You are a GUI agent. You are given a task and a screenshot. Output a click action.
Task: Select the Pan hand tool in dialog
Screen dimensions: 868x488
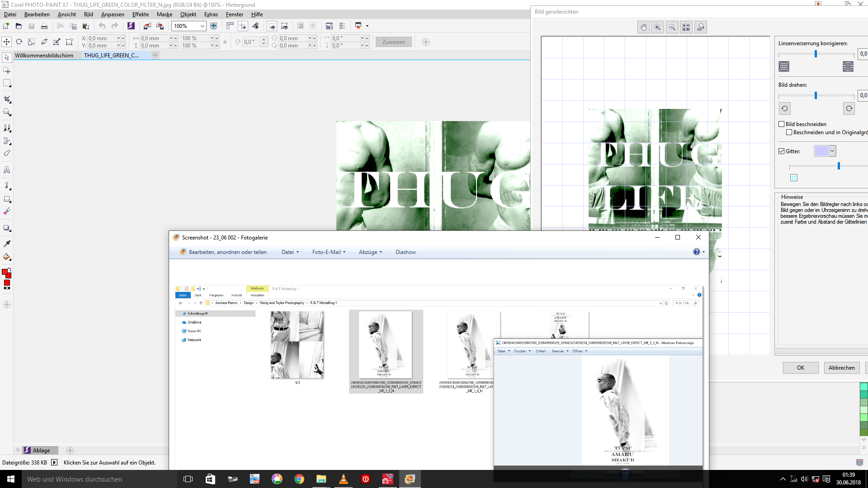643,27
